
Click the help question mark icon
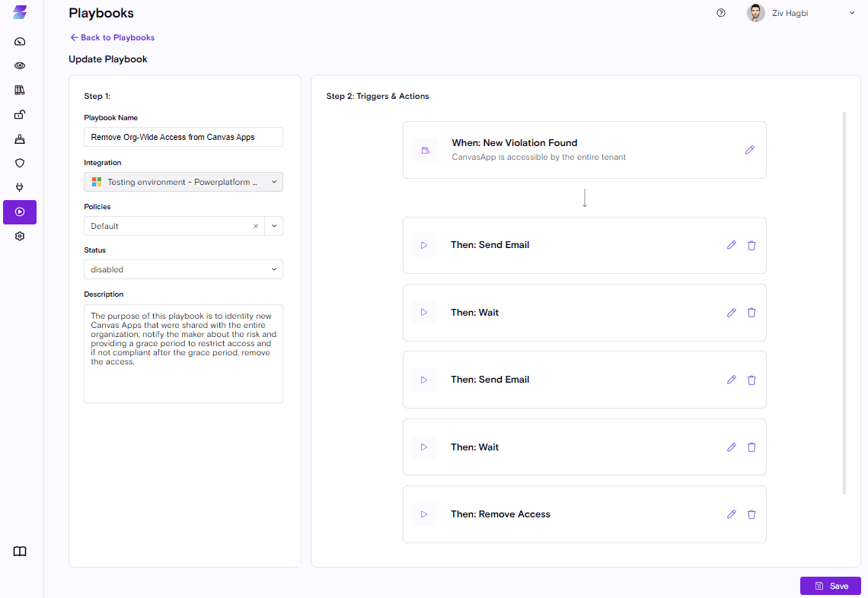tap(721, 13)
